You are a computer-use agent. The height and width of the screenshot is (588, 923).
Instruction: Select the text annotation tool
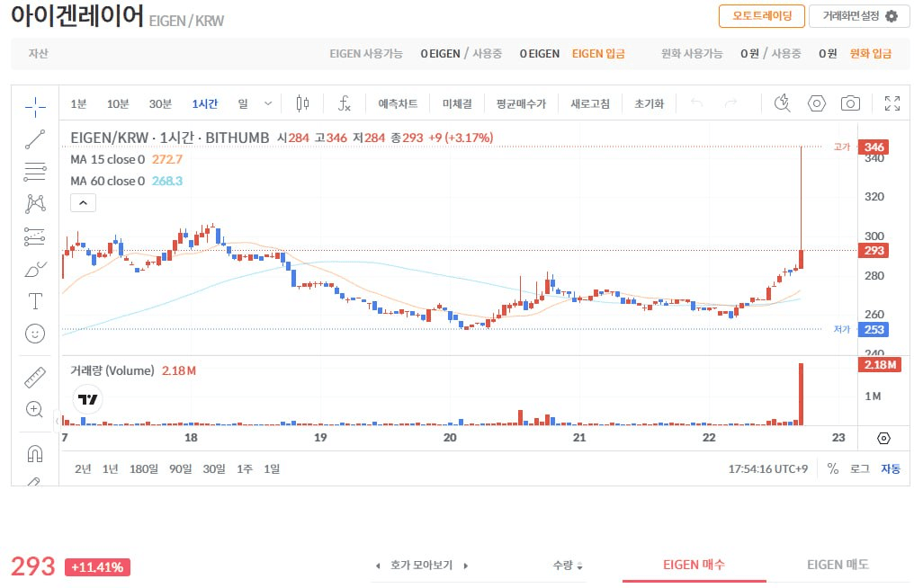pos(35,301)
